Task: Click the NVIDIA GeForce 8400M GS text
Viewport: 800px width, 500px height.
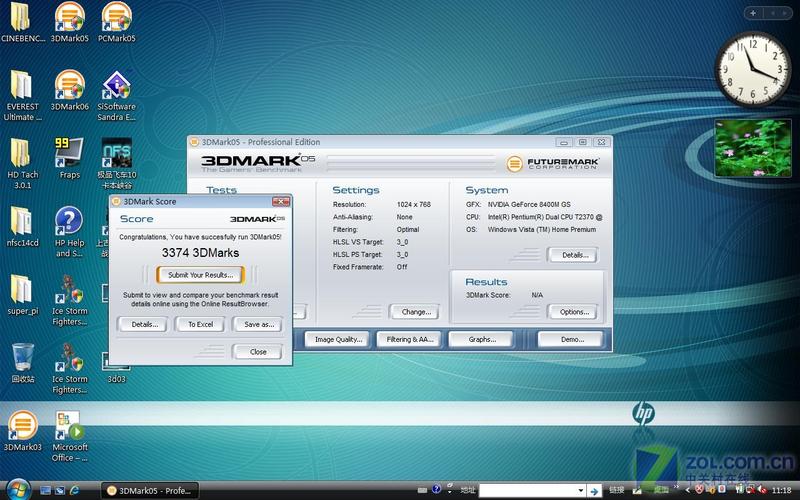Action: point(529,204)
